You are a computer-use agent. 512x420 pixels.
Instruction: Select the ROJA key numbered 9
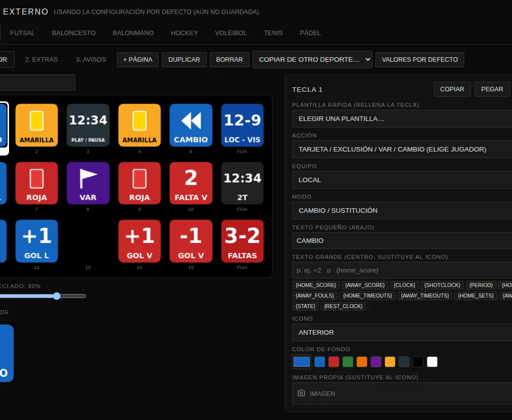[140, 183]
